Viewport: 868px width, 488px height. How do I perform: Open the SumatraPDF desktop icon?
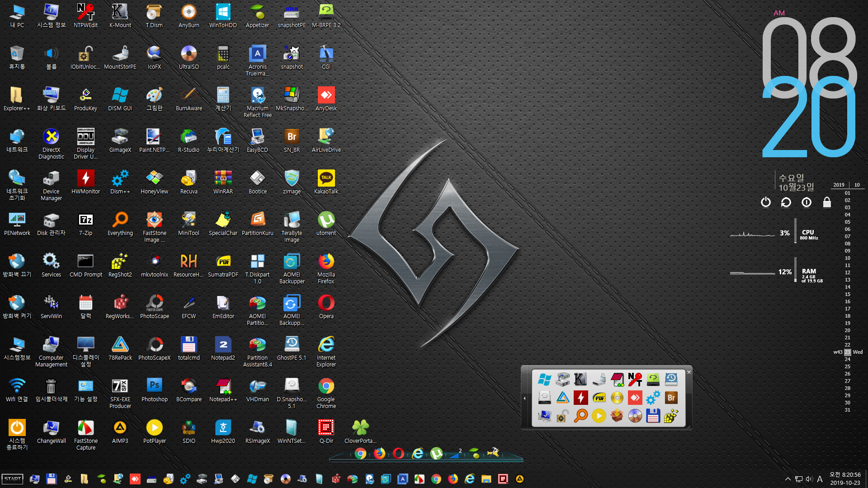tap(223, 265)
